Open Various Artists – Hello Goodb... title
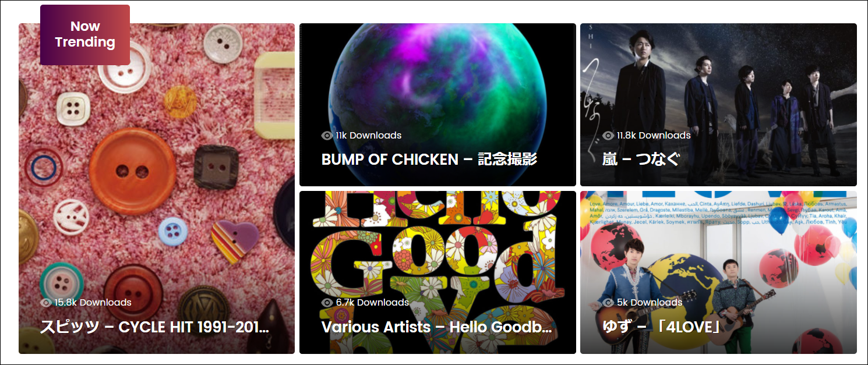Screen dimensions: 868x365 [x=436, y=327]
